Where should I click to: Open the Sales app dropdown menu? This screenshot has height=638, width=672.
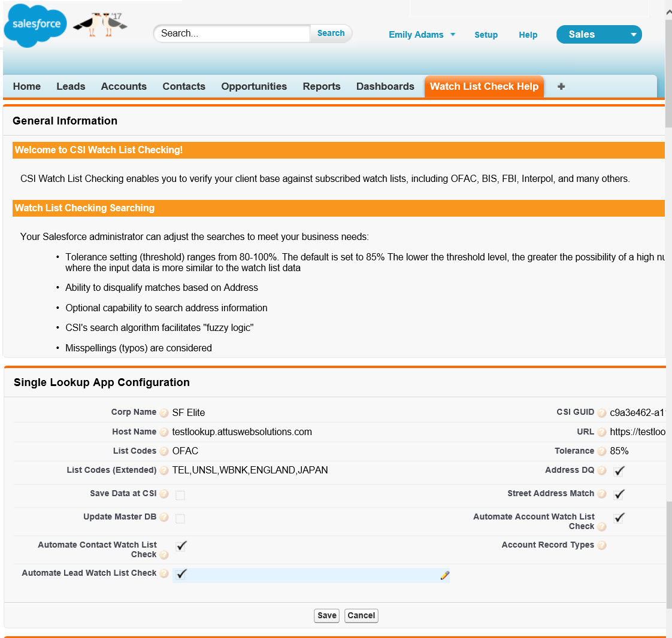coord(598,35)
